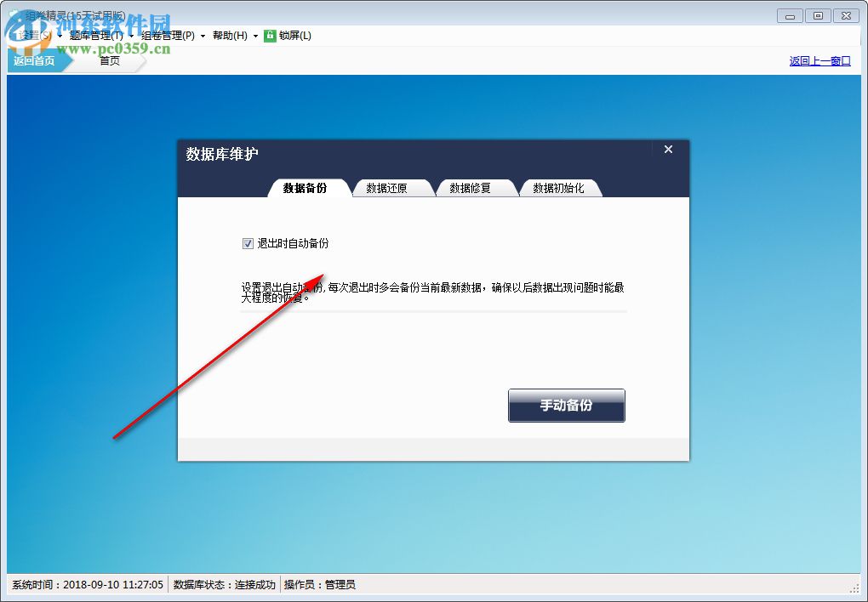Click the 返回上一窗口 link at top right

[819, 61]
